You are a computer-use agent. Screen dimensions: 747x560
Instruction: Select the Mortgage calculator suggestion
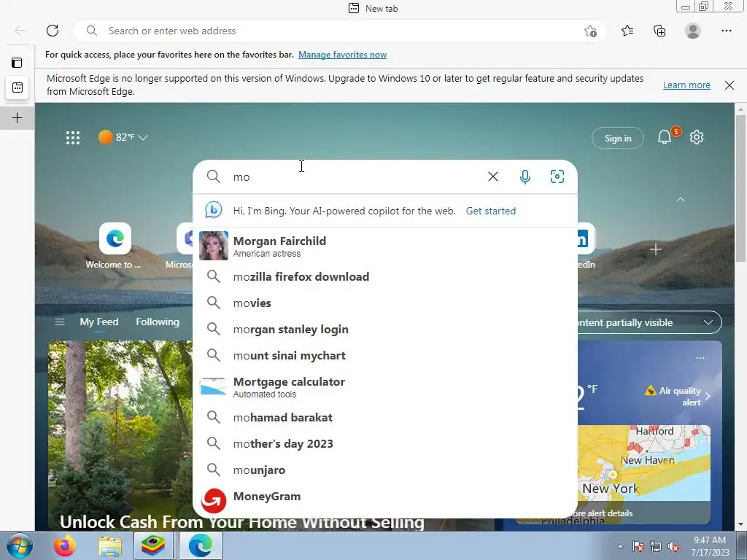[x=385, y=386]
